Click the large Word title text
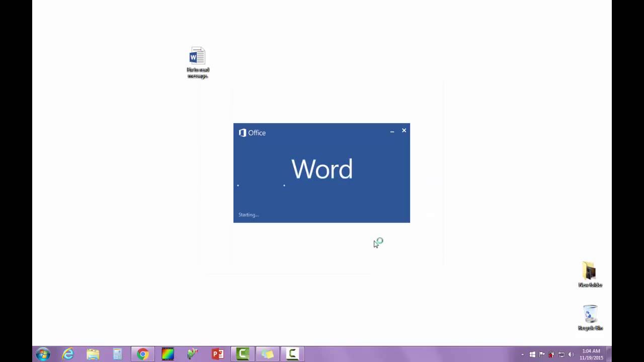Screen dimensions: 644x362 coord(322,169)
